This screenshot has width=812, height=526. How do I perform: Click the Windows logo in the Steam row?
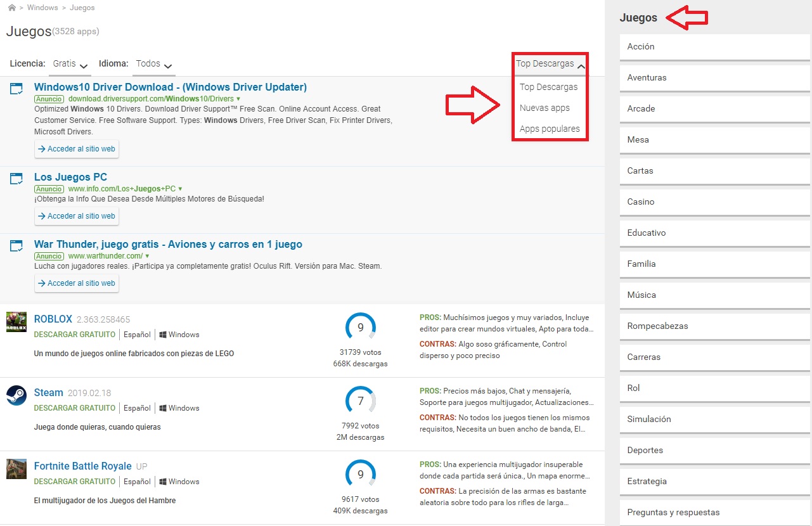[x=163, y=408]
